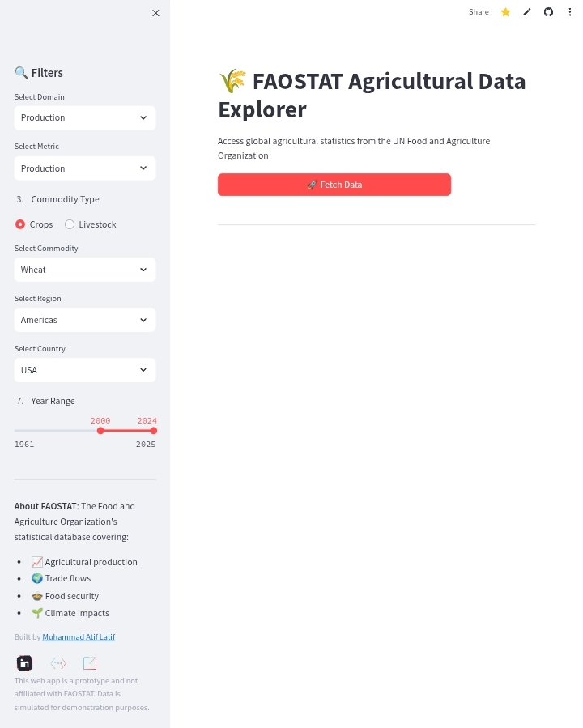This screenshot has width=583, height=728.
Task: Click the star favorite icon
Action: (505, 12)
